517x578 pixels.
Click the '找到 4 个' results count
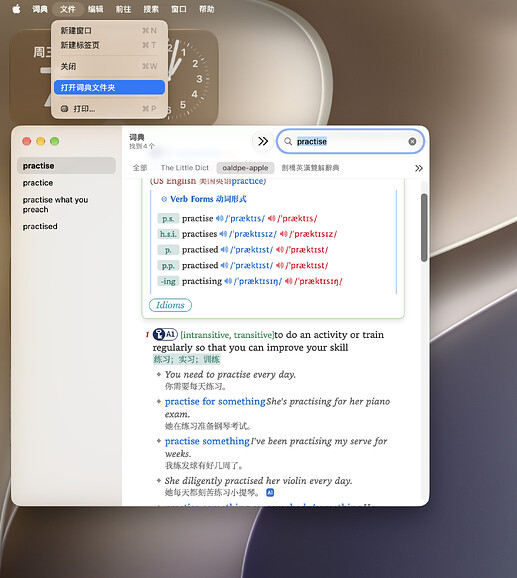[142, 146]
